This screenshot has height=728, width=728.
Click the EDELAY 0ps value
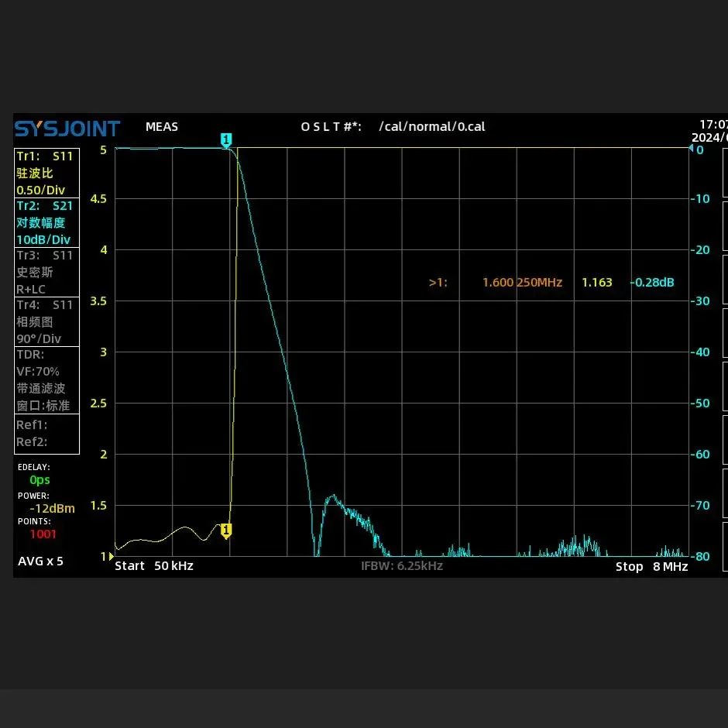[39, 480]
